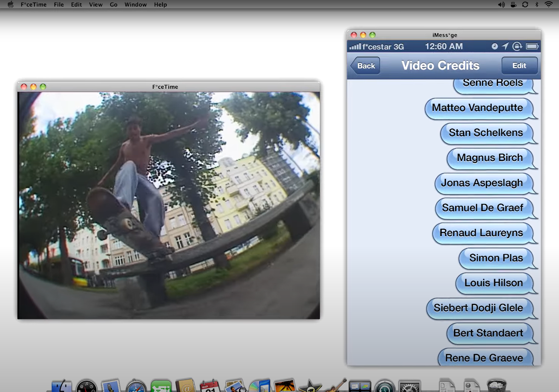Open the Wi-Fi menu bar icon
Viewport: 559px width, 392px height.
pos(549,5)
